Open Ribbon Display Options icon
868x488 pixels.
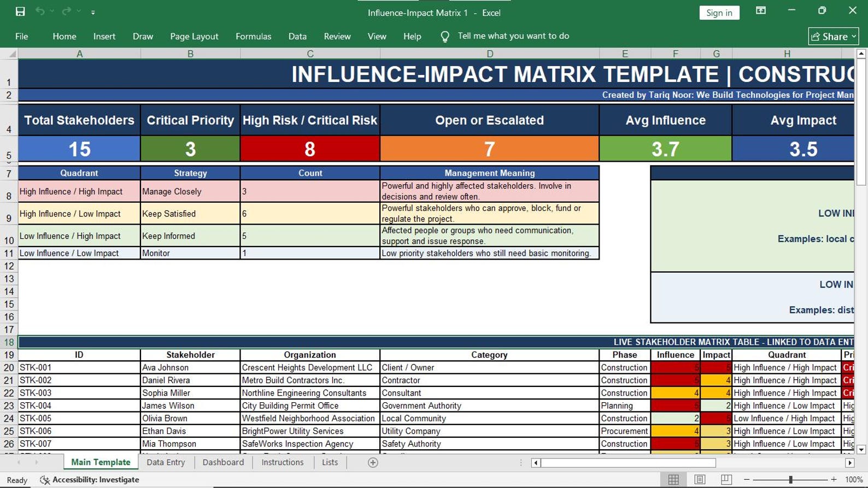pyautogui.click(x=760, y=10)
